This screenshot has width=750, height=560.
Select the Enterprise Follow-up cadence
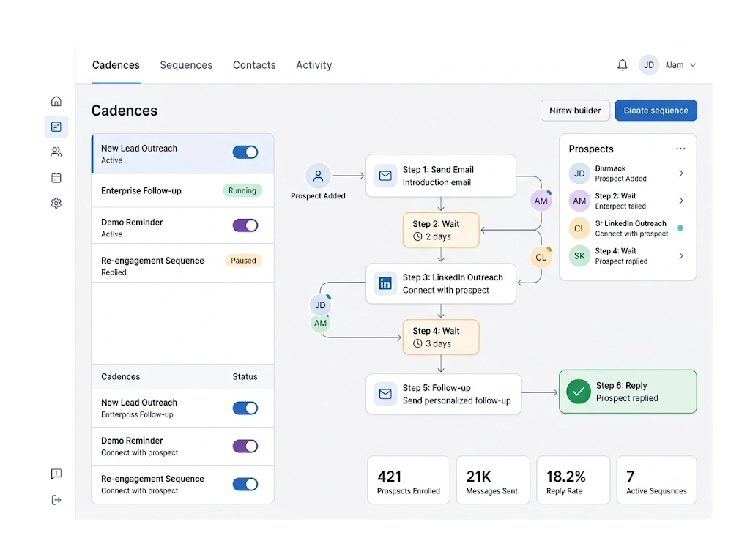pyautogui.click(x=182, y=190)
